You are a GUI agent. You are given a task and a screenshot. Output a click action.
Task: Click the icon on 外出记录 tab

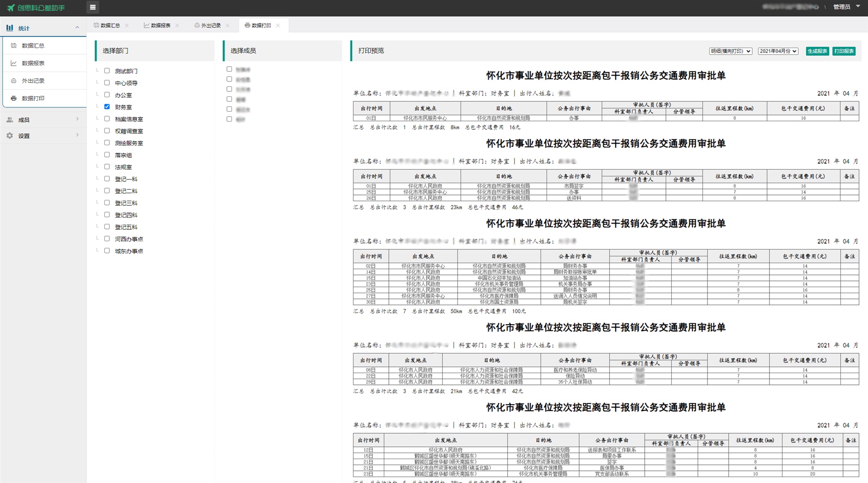coord(197,25)
